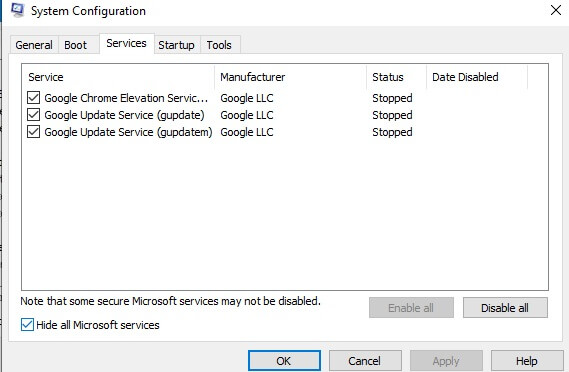Sort by the Date Disabled column header
Screen dimensions: 569x372
pyautogui.click(x=477, y=77)
